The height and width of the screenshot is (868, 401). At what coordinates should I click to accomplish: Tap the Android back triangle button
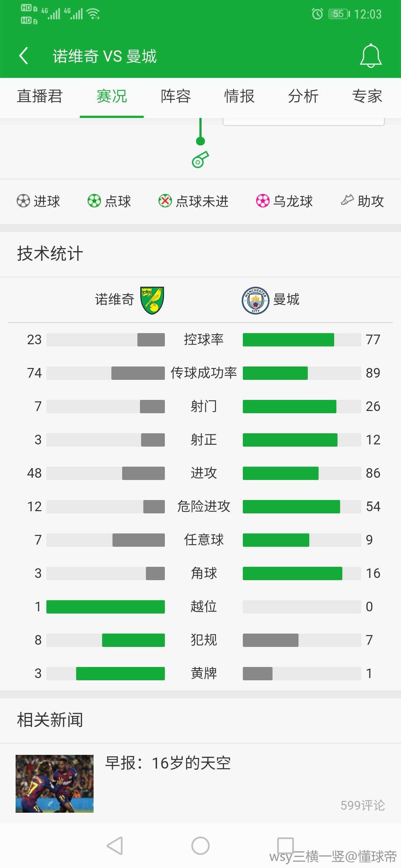pos(115,846)
